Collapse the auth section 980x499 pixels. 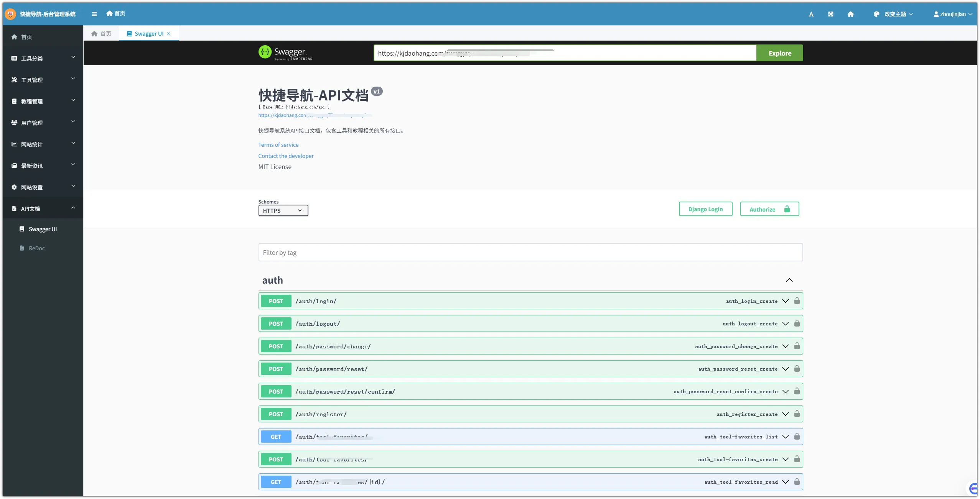pyautogui.click(x=789, y=280)
